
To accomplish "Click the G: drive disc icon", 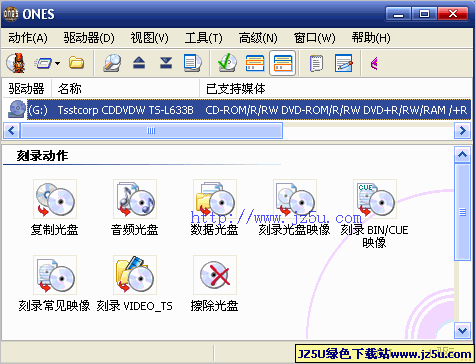I will (17, 109).
